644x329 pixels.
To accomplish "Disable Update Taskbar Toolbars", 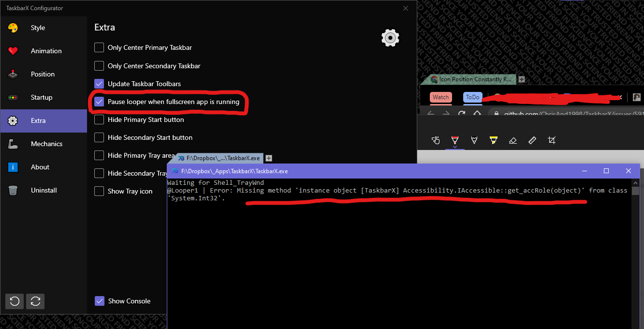I will click(99, 83).
